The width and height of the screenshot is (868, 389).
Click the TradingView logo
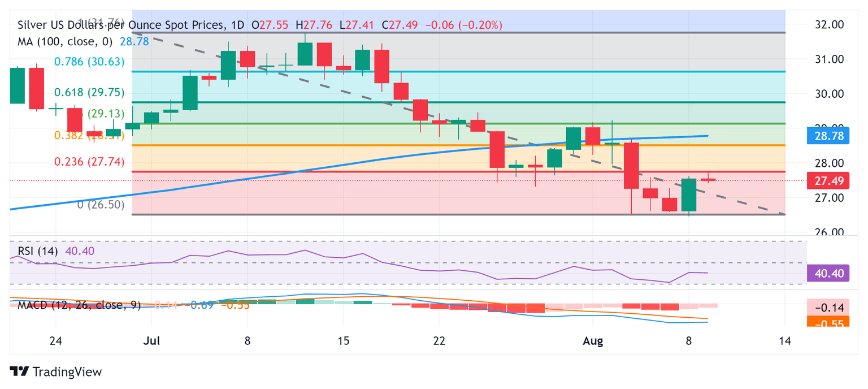pos(56,371)
